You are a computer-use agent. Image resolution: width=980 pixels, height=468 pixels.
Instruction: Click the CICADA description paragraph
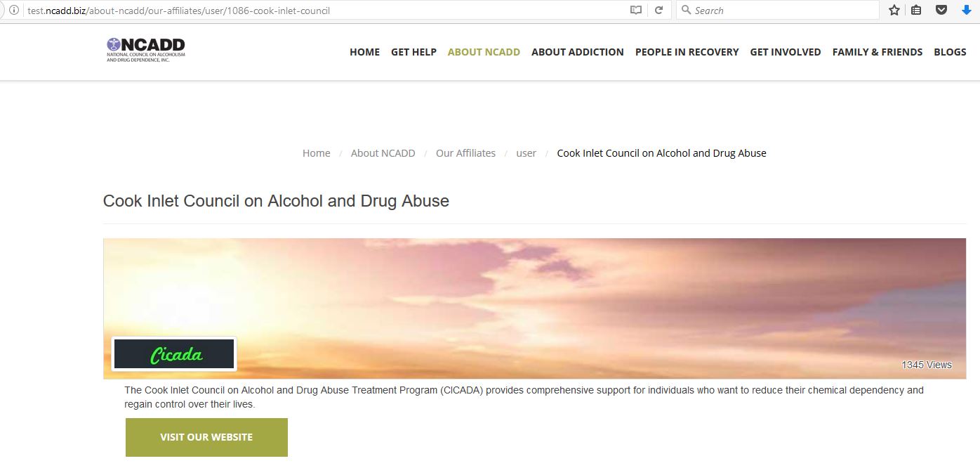pyautogui.click(x=524, y=397)
